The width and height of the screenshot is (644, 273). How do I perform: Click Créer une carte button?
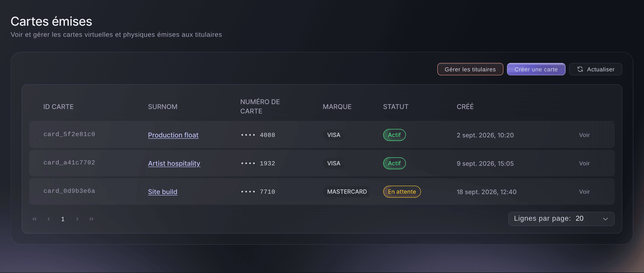tap(536, 69)
